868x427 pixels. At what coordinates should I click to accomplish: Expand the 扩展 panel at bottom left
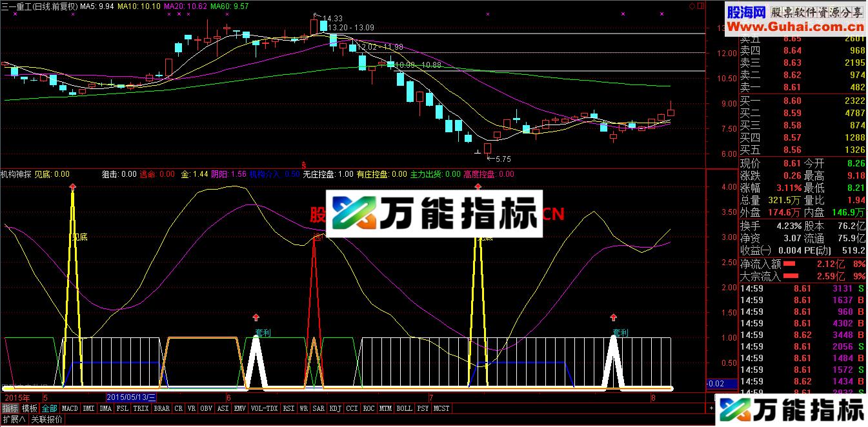[14, 419]
